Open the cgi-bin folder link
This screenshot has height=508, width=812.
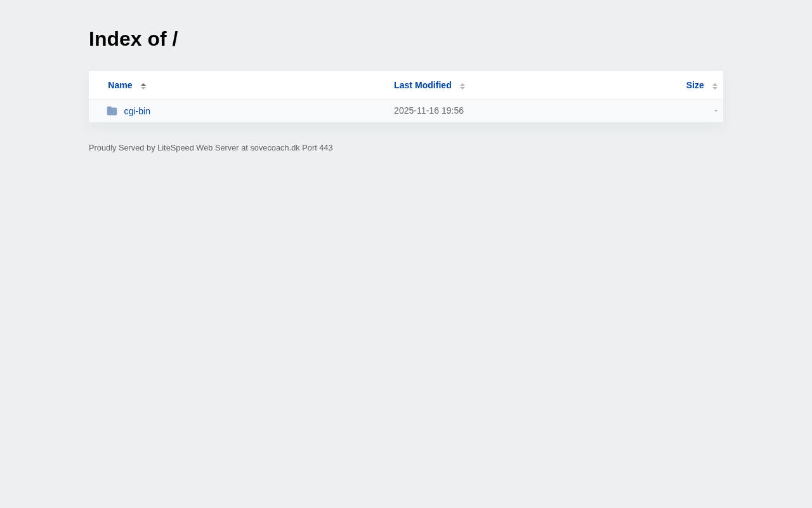click(137, 111)
